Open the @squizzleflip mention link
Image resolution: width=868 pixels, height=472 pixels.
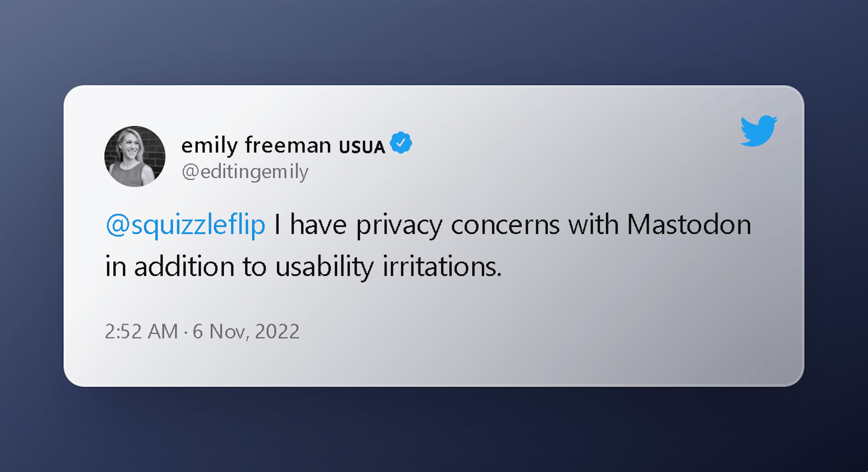(x=186, y=225)
